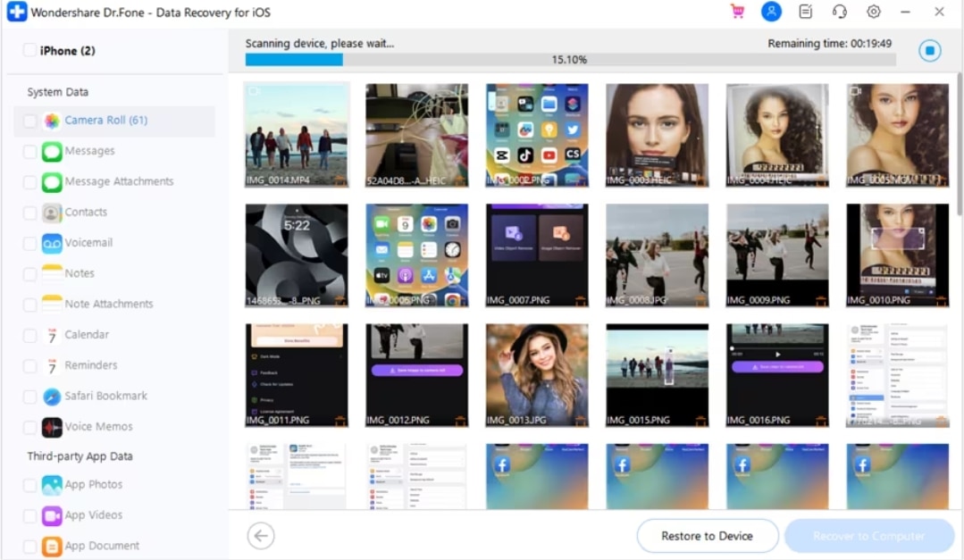Open the settings gear

(873, 11)
